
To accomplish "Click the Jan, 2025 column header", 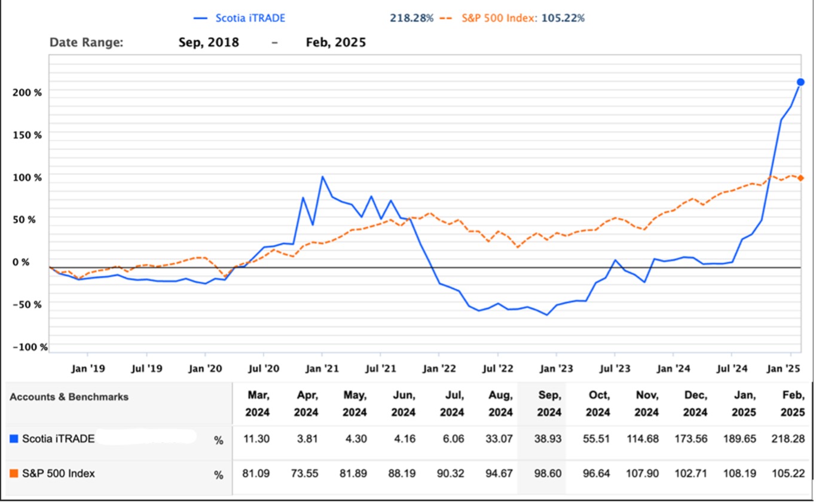I will pyautogui.click(x=744, y=404).
